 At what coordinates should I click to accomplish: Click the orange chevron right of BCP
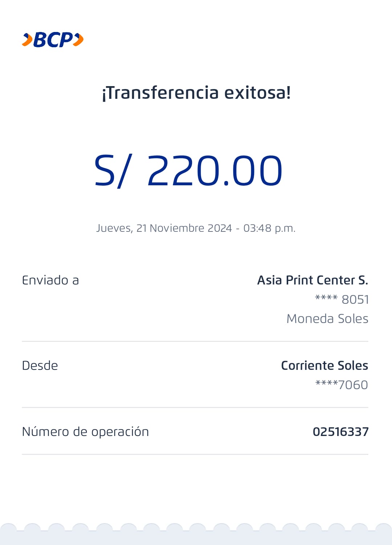78,40
